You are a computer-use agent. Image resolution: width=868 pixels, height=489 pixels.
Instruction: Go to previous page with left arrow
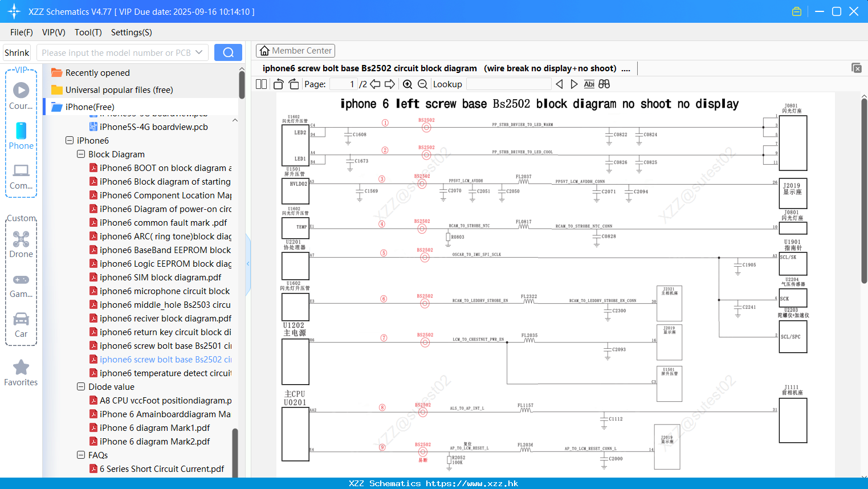click(375, 84)
